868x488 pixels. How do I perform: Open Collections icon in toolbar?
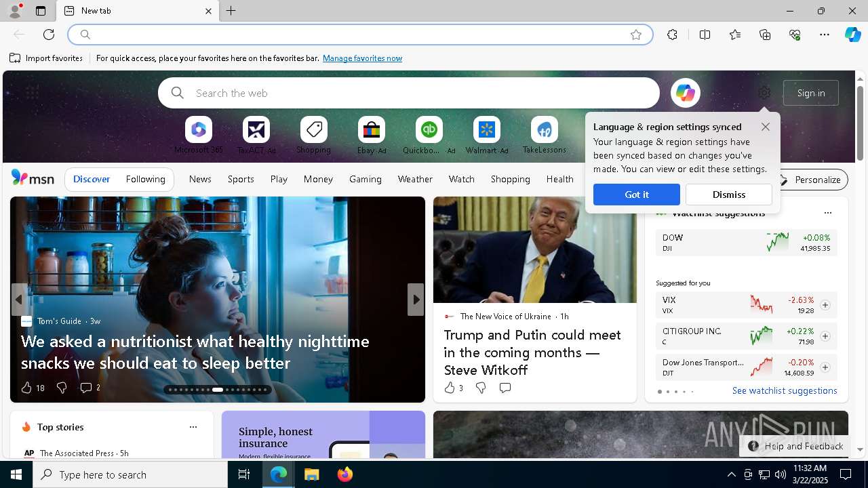pyautogui.click(x=765, y=35)
